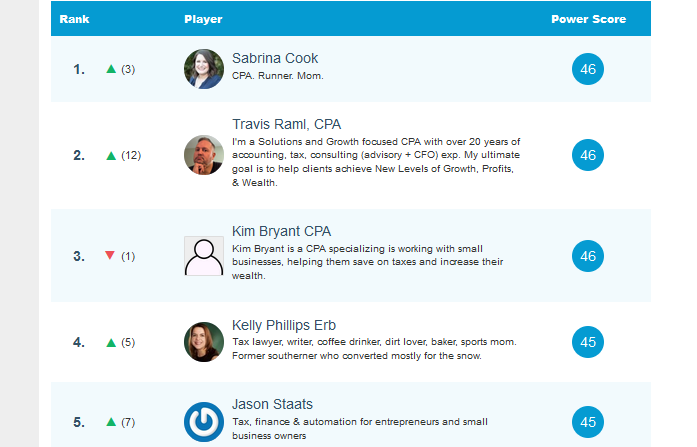Open Kim Bryant CPA name link

(x=281, y=231)
